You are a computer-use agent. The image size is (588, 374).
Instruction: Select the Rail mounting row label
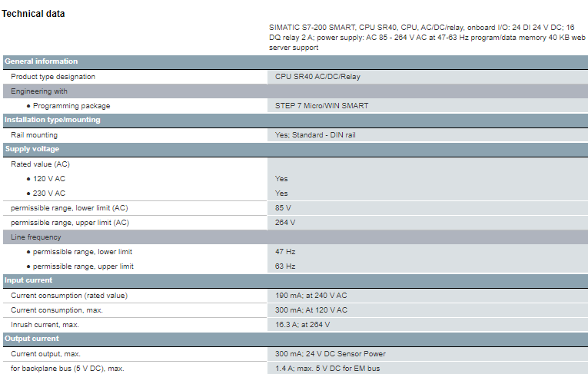coord(34,134)
